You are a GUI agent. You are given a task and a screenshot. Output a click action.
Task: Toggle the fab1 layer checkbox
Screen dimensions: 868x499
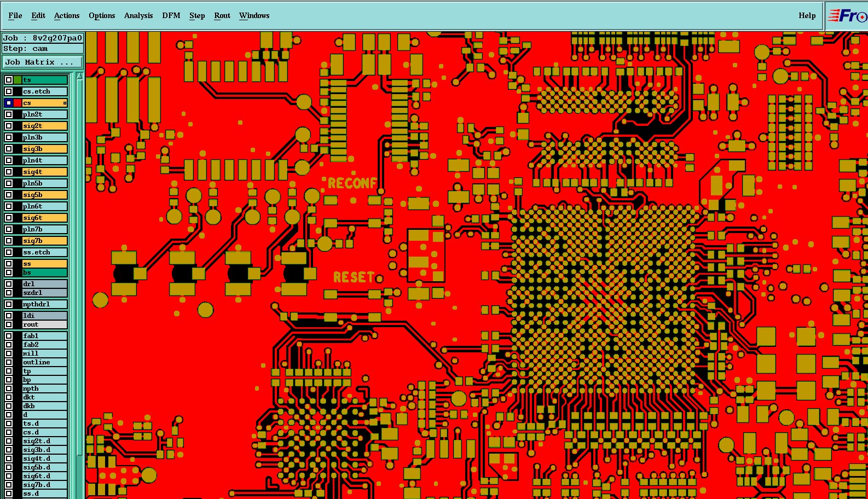coord(9,336)
